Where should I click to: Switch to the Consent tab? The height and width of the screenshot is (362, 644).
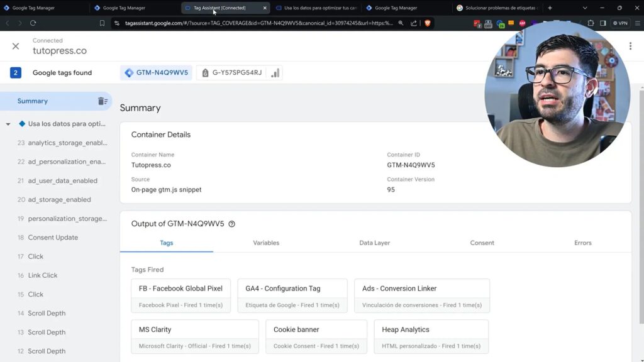coord(482,243)
